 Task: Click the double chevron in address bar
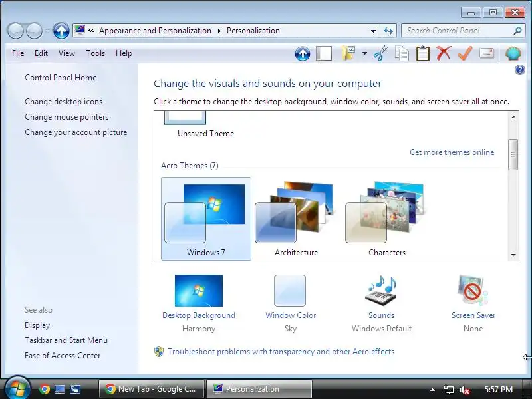91,31
